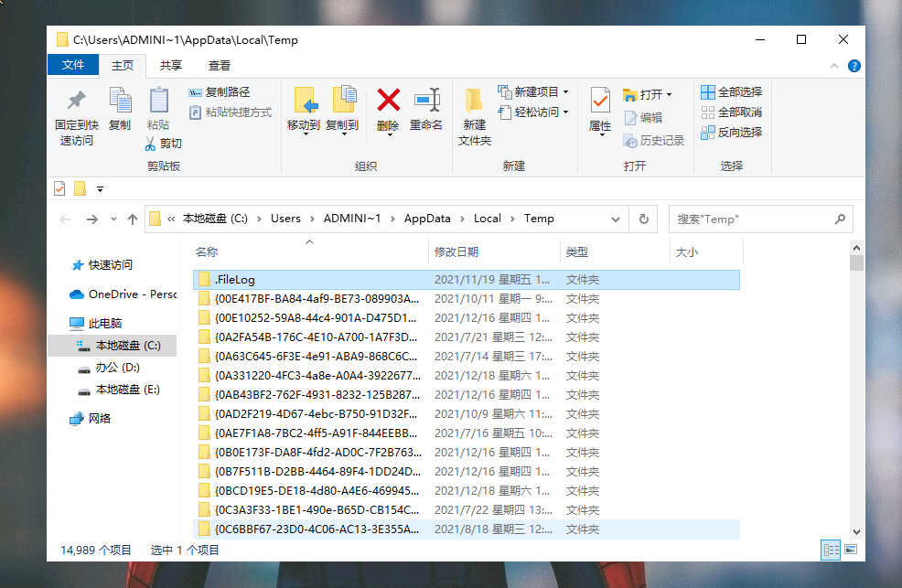The height and width of the screenshot is (588, 902).
Task: Open the Customize Quick Access Toolbar dropdown
Action: [100, 189]
